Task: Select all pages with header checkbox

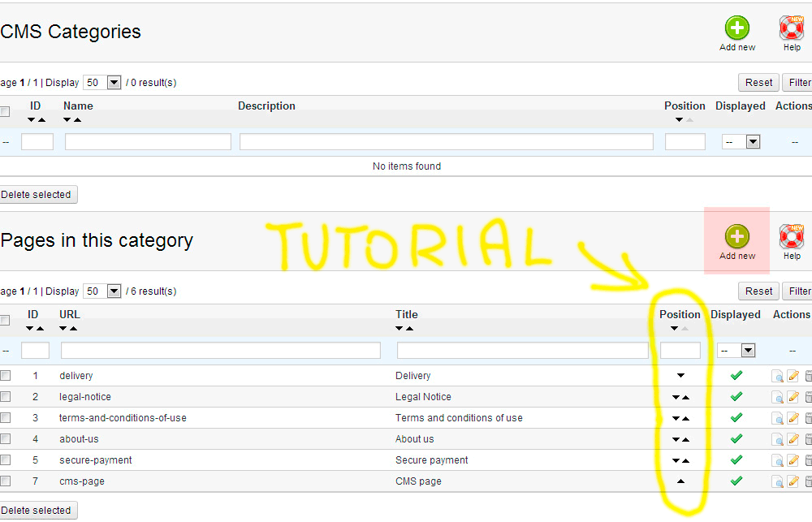Action: click(5, 321)
